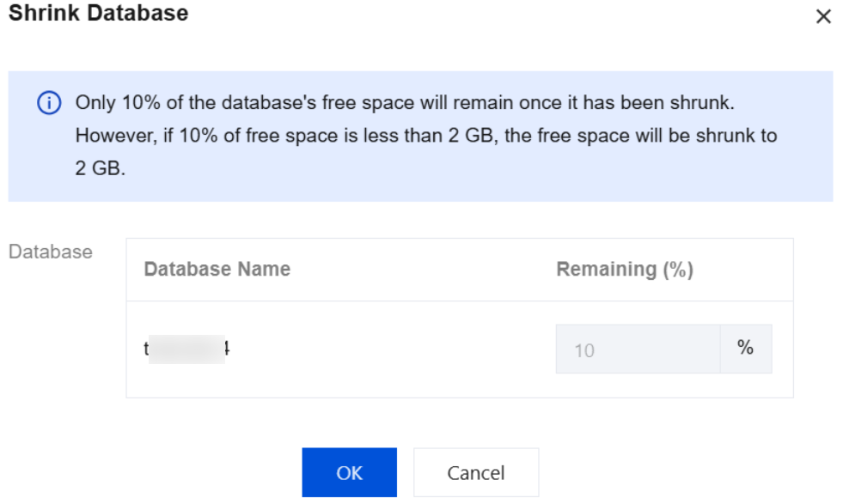Screen dimensions: 843x504
Task: Focus the Remaining percentage input showing 10
Action: (x=637, y=349)
